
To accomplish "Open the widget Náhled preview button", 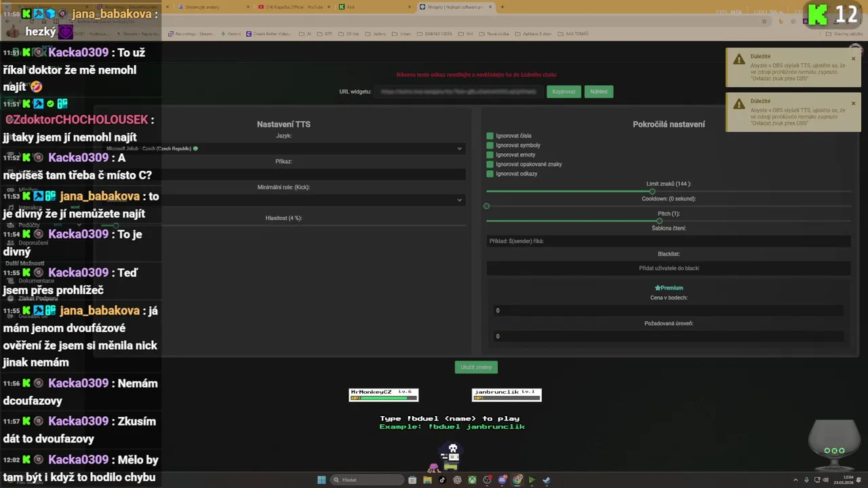I will coord(599,91).
